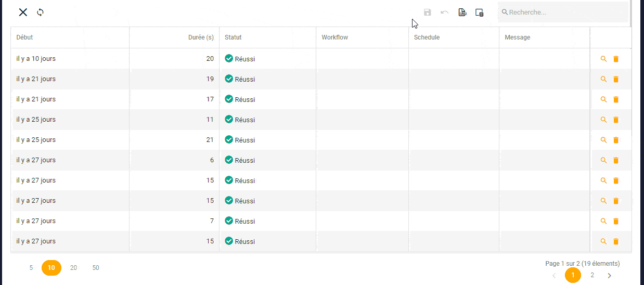644x285 pixels.
Task: Click the Statut column header
Action: point(233,37)
